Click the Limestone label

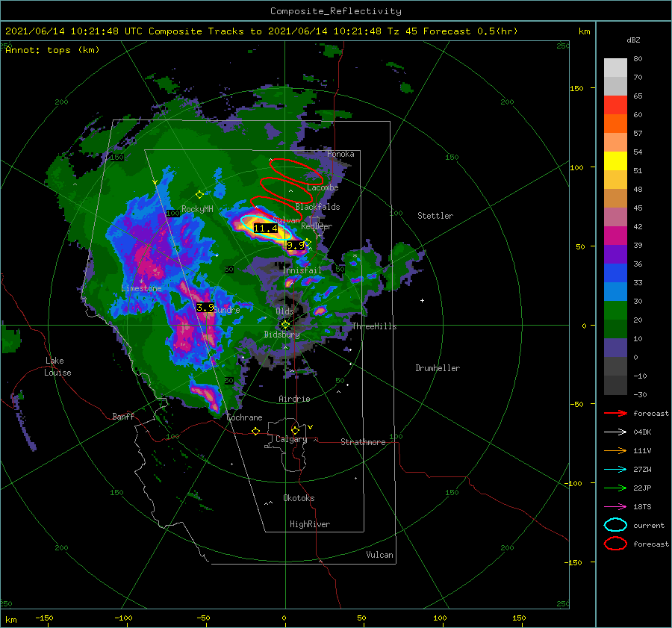[x=141, y=288]
